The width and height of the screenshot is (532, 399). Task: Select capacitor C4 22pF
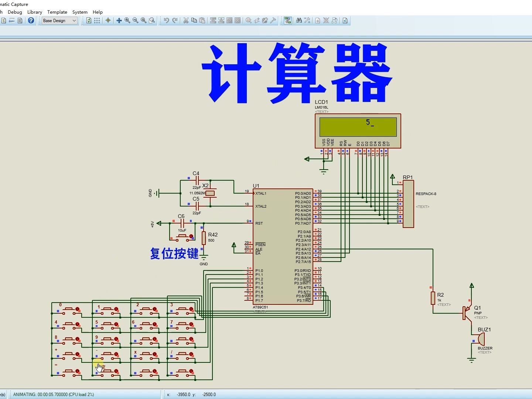[x=197, y=180]
